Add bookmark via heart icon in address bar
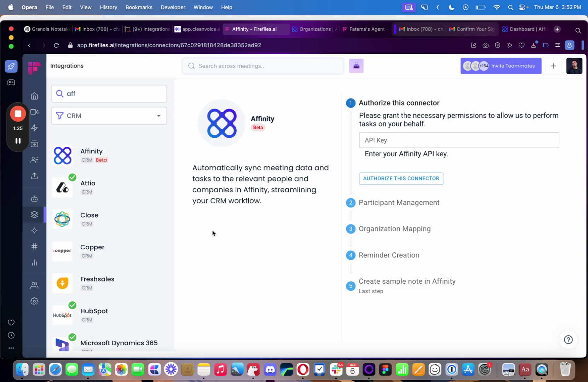This screenshot has height=382, width=588. [521, 45]
